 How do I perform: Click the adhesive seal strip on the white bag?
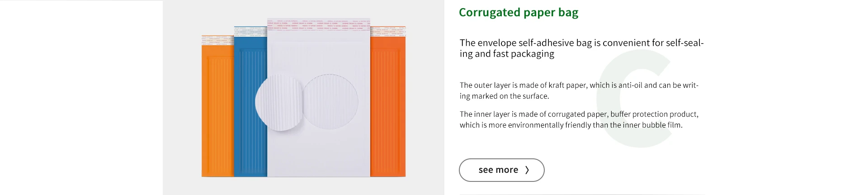coord(318,24)
